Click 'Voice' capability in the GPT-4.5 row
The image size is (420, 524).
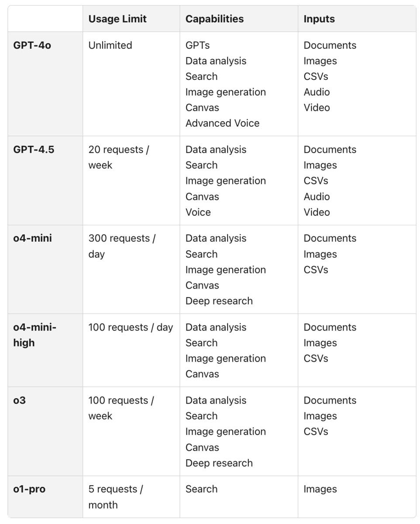point(198,212)
